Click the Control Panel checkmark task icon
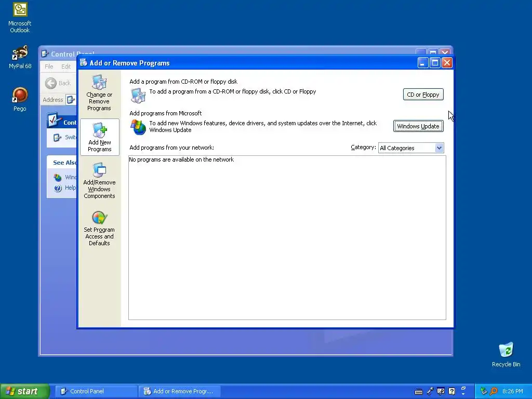The height and width of the screenshot is (399, 532). tap(54, 121)
